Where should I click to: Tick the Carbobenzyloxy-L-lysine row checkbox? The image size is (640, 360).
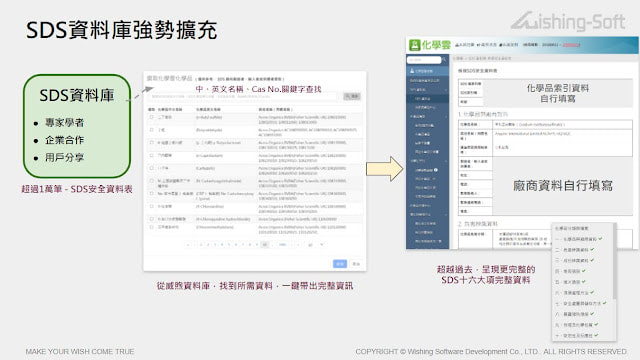pos(151,193)
